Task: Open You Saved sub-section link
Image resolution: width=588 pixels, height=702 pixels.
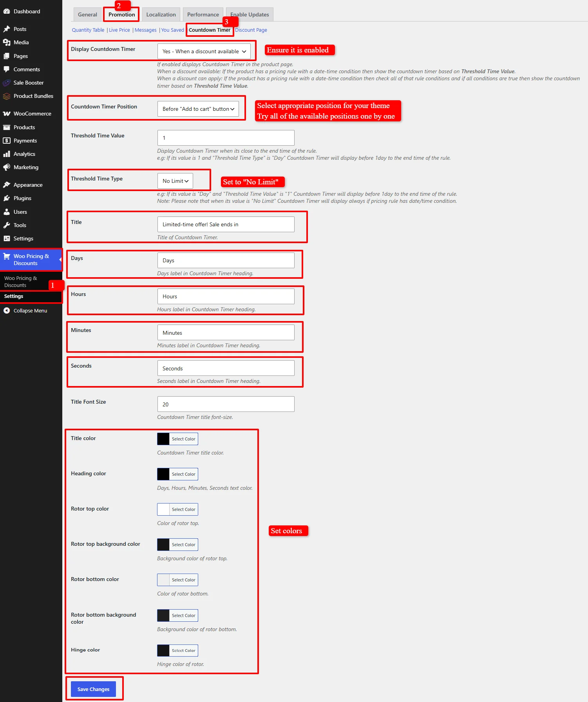Action: point(172,30)
